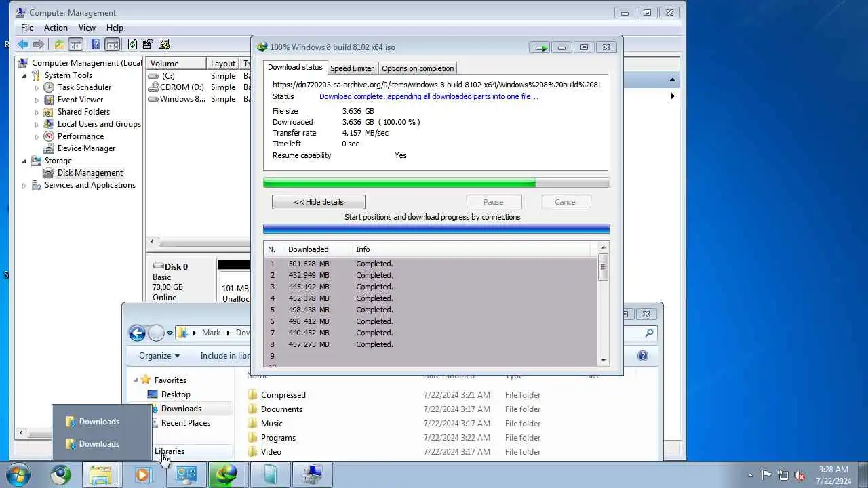Click the IDM tray-minimize arrow icon in the title bar
868x488 pixels.
pyautogui.click(x=540, y=47)
